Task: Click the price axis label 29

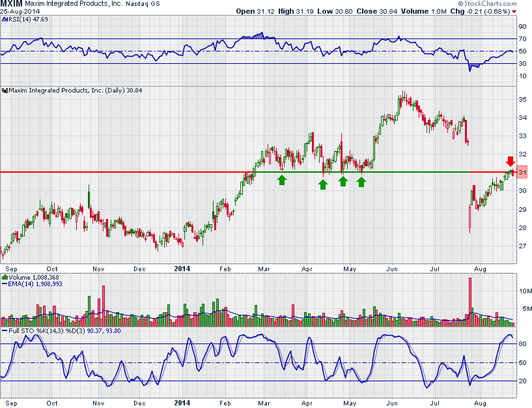Action: [x=522, y=209]
